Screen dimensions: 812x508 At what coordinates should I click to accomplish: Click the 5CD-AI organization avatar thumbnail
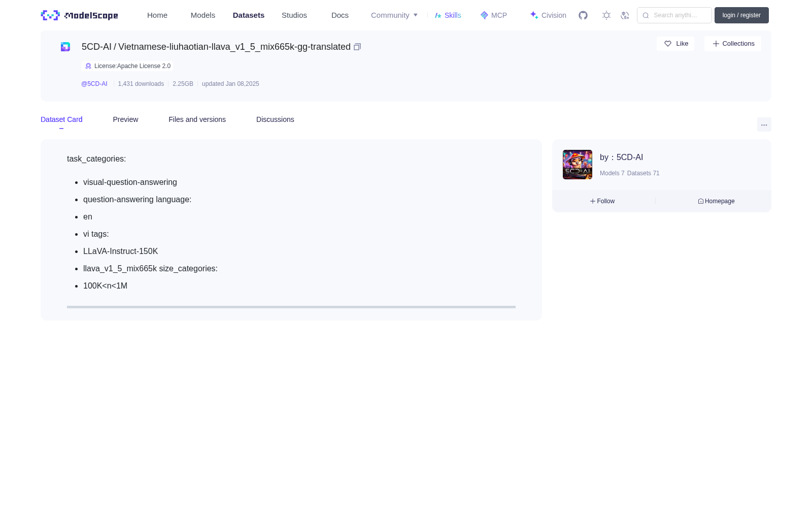tap(578, 165)
